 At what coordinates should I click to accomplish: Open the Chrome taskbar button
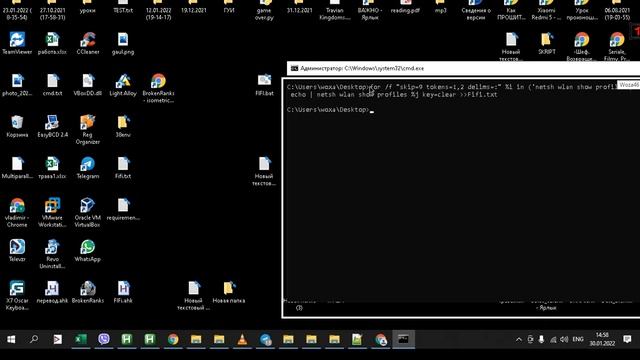pos(173,339)
